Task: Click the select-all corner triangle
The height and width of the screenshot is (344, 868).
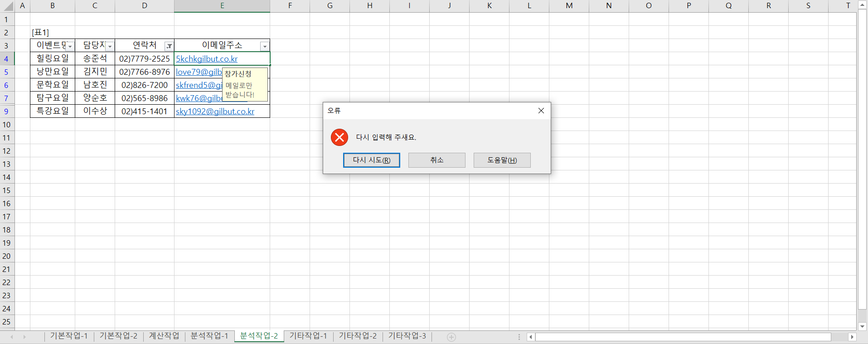Action: click(8, 6)
